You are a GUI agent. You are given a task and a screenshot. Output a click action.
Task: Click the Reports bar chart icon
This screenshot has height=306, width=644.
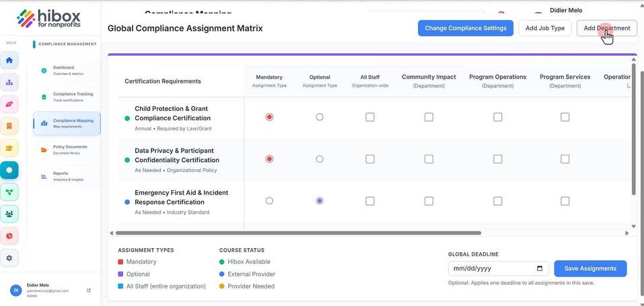pos(44,176)
